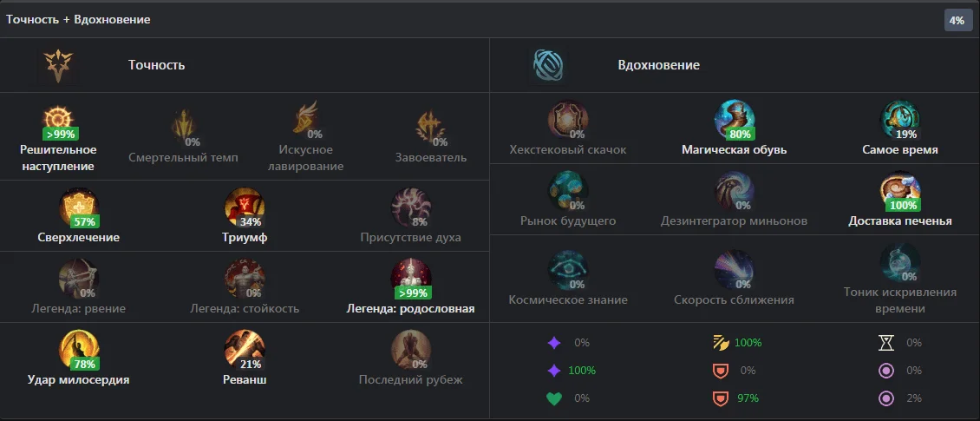Click the Самое время rune icon
This screenshot has width=980, height=421.
click(x=900, y=120)
